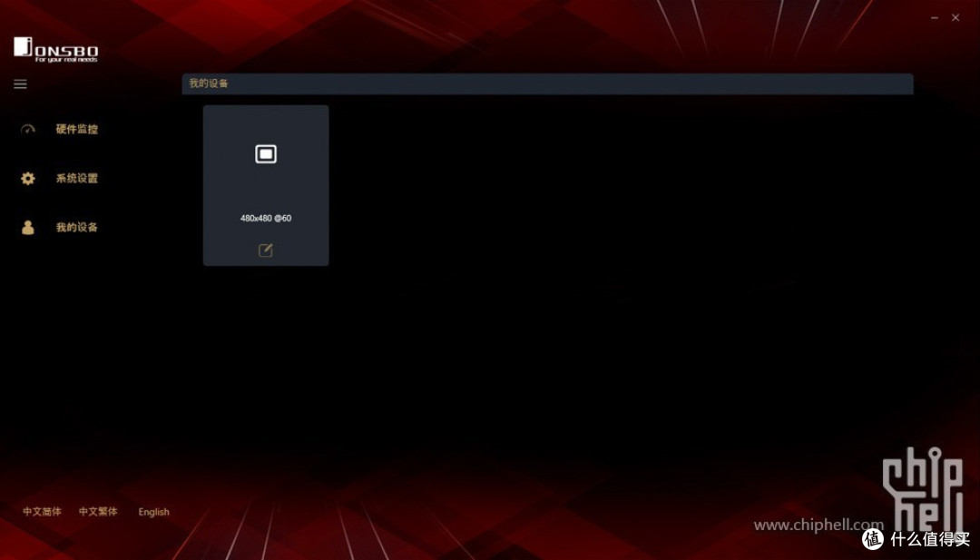This screenshot has height=560, width=980.
Task: Click the system settings gear icon
Action: click(28, 179)
